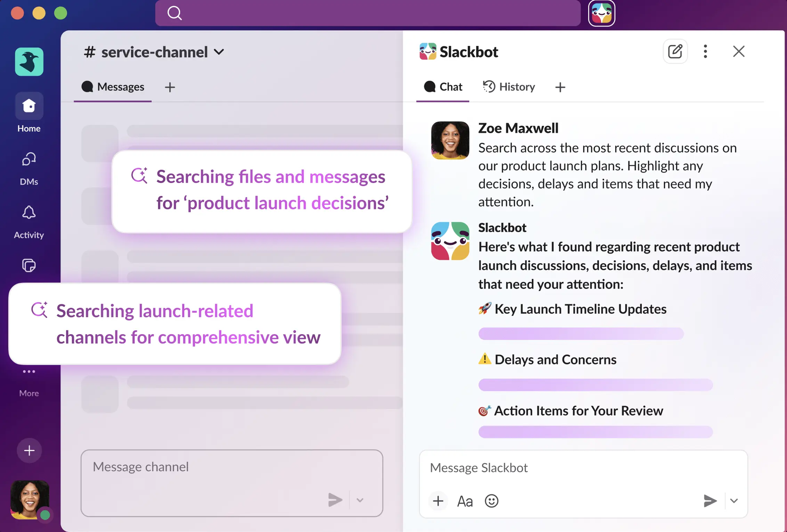Click the Message channel input field
This screenshot has width=787, height=532.
click(x=232, y=483)
